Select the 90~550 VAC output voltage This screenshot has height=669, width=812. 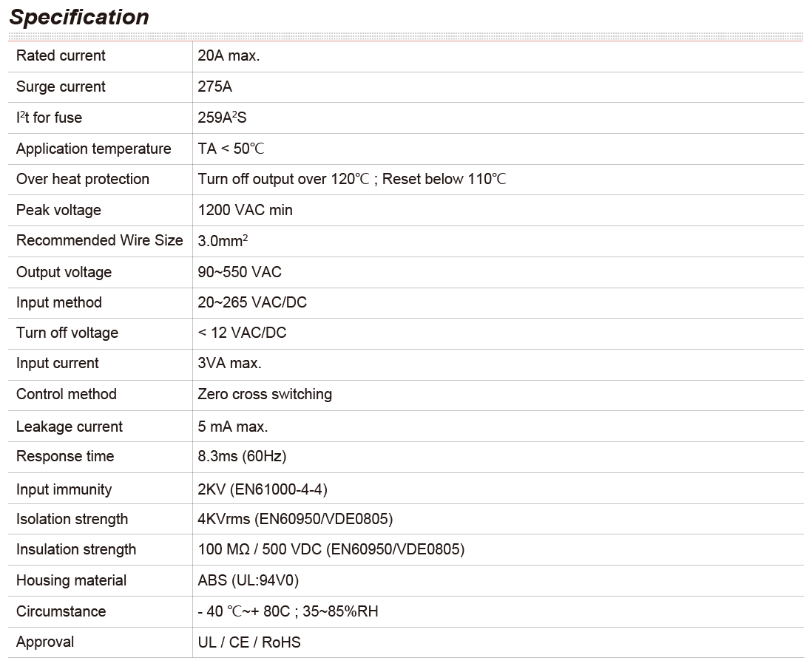point(240,272)
